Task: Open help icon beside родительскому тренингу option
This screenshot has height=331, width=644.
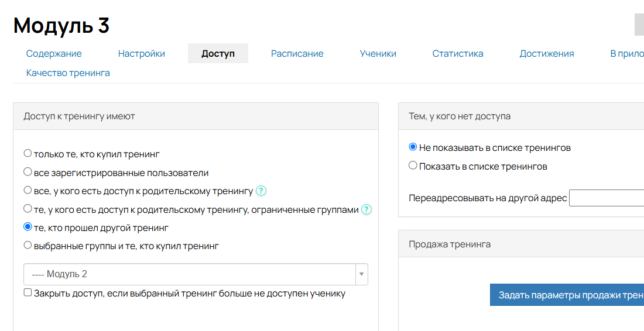Action: point(261,191)
